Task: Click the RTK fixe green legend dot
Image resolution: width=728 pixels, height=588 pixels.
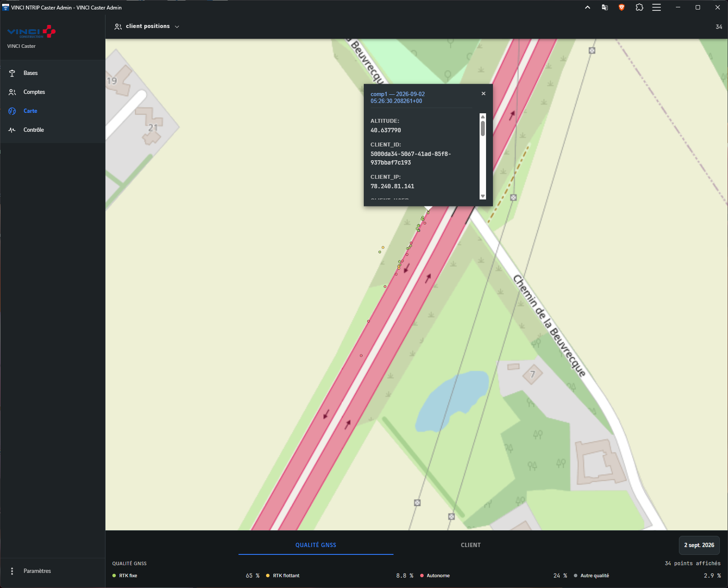Action: pyautogui.click(x=114, y=576)
